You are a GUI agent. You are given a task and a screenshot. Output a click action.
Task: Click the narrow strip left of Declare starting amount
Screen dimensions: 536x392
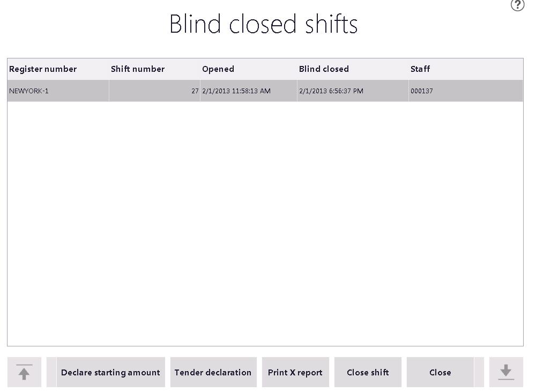[x=51, y=372]
